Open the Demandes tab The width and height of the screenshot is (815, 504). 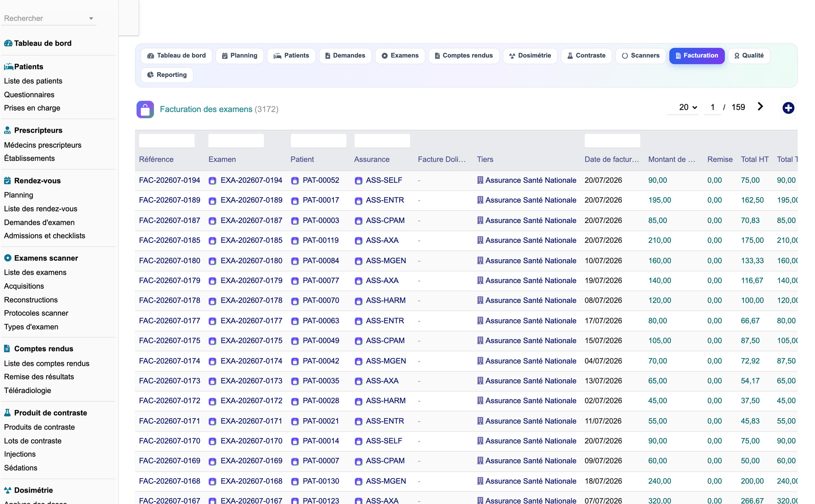[x=345, y=56]
